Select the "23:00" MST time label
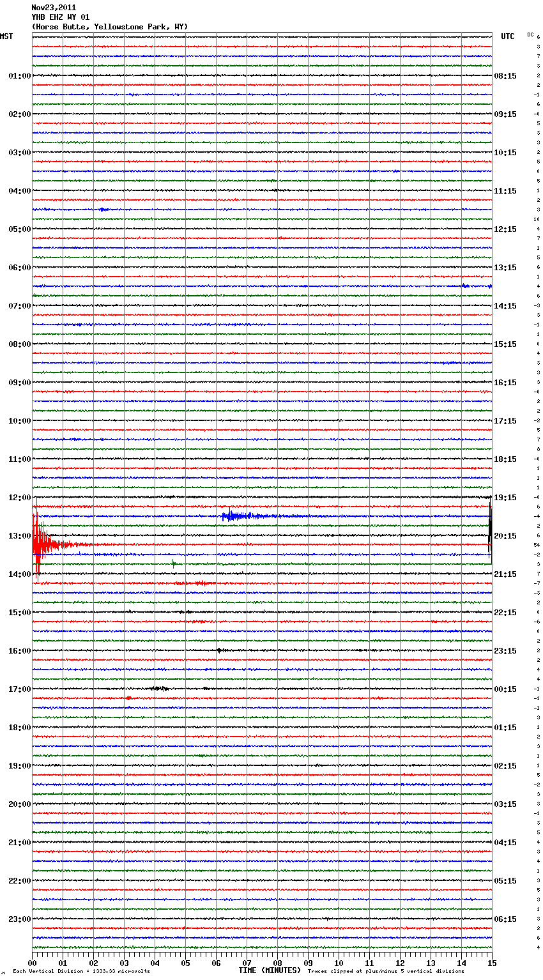The width and height of the screenshot is (543, 980). 20,919
